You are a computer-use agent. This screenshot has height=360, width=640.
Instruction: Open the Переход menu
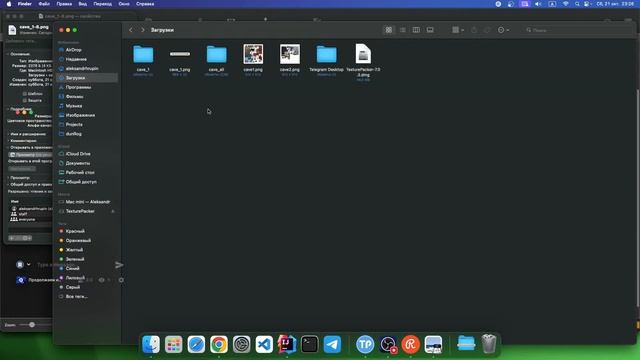click(102, 4)
